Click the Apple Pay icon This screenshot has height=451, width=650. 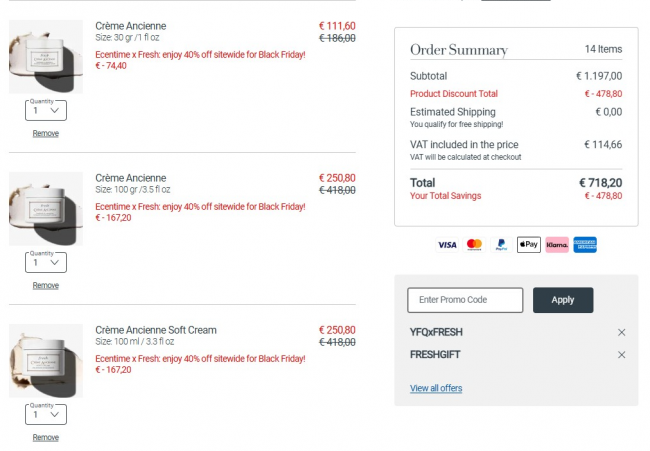[x=528, y=244]
